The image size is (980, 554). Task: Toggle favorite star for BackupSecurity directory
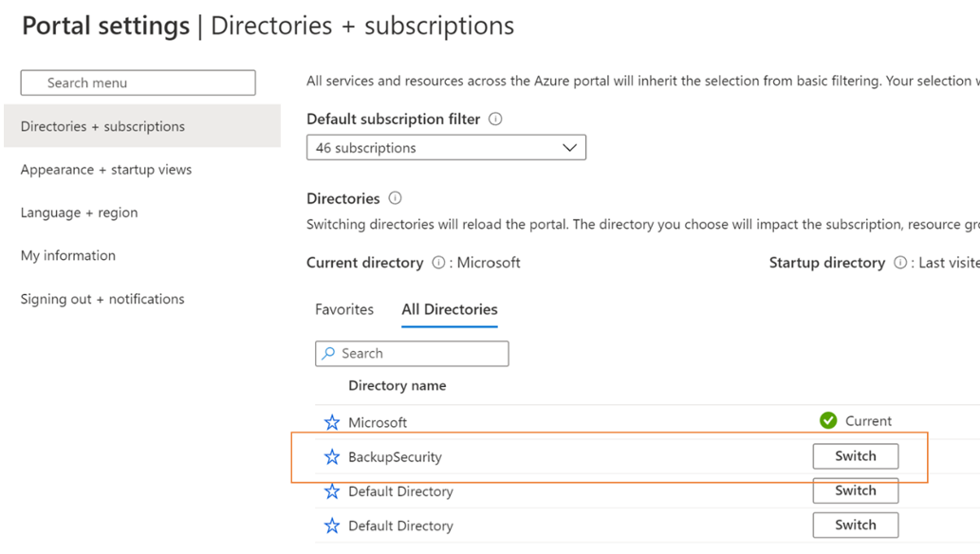(332, 457)
